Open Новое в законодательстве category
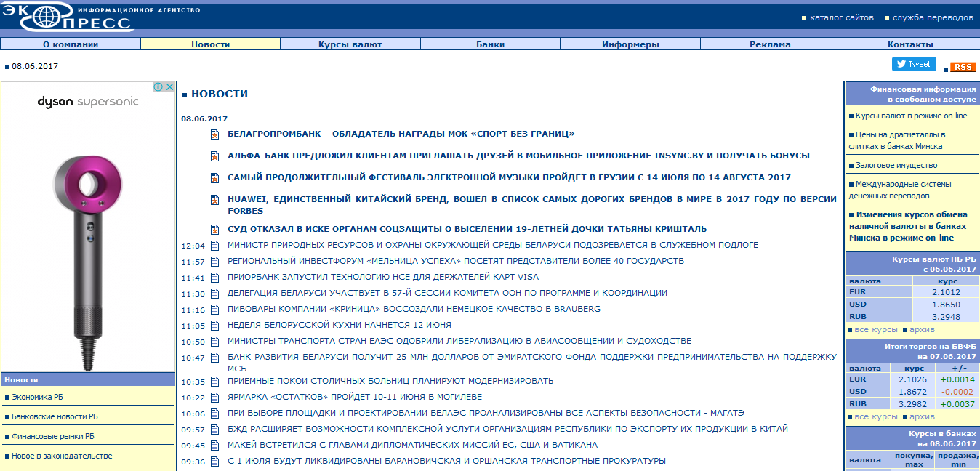980x471 pixels. tap(62, 456)
